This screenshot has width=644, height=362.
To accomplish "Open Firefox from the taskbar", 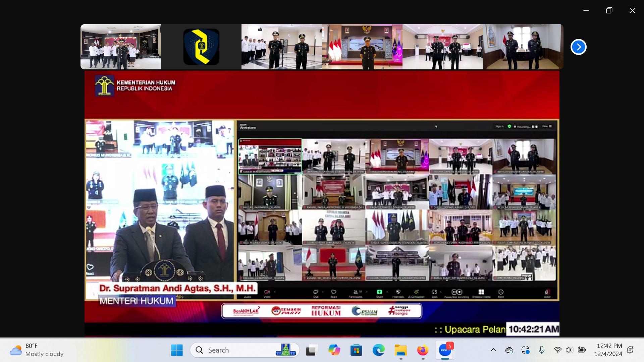I will pos(423,350).
